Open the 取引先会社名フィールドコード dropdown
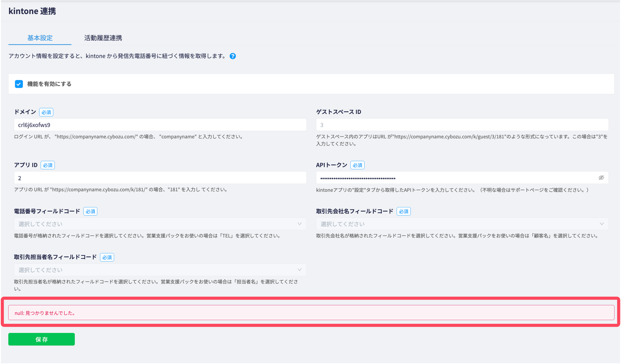Image resolution: width=621 pixels, height=364 pixels. tap(462, 224)
